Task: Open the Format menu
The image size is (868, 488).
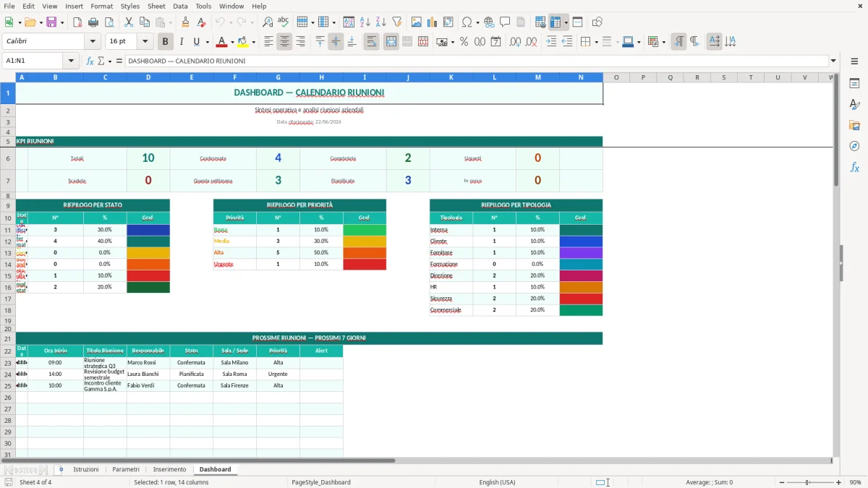Action: (101, 6)
